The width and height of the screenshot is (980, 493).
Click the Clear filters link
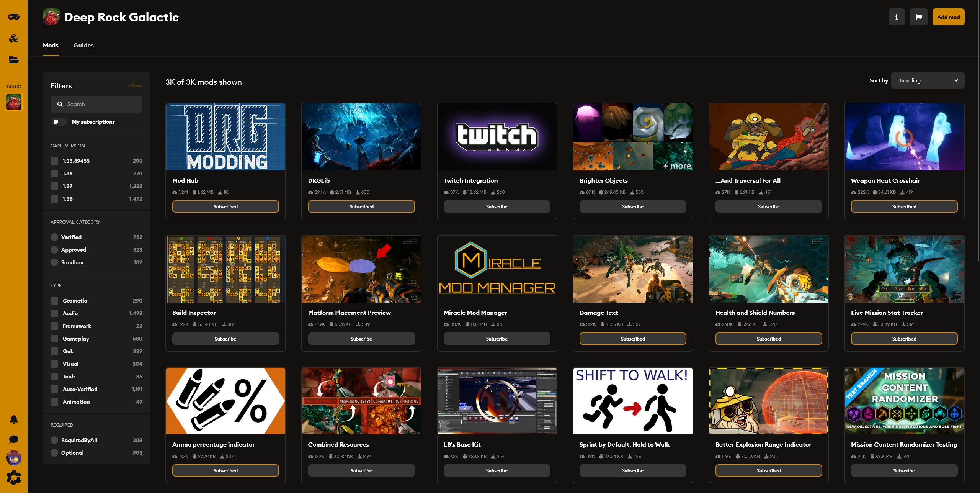pyautogui.click(x=135, y=85)
